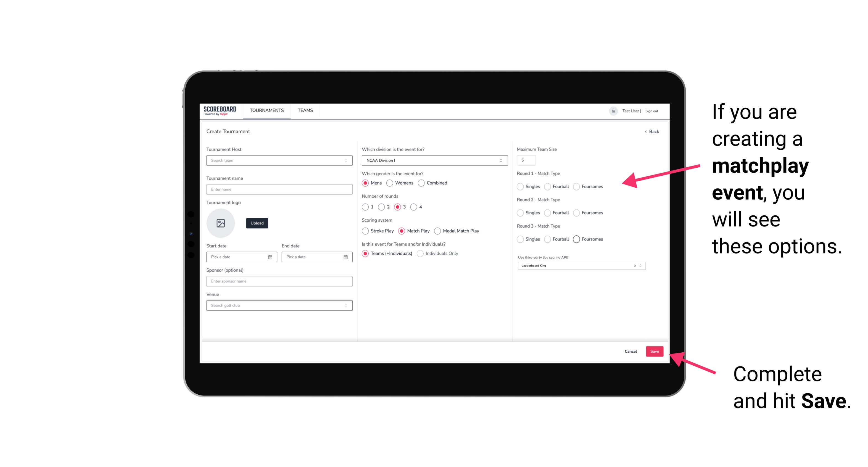This screenshot has width=868, height=467.
Task: Click the Start date calendar icon
Action: pyautogui.click(x=270, y=257)
